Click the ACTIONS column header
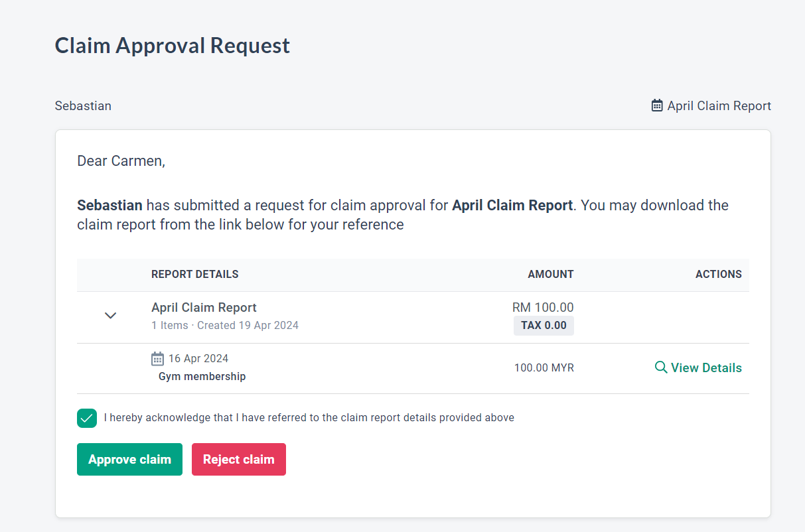Viewport: 805px width, 532px height. click(718, 274)
